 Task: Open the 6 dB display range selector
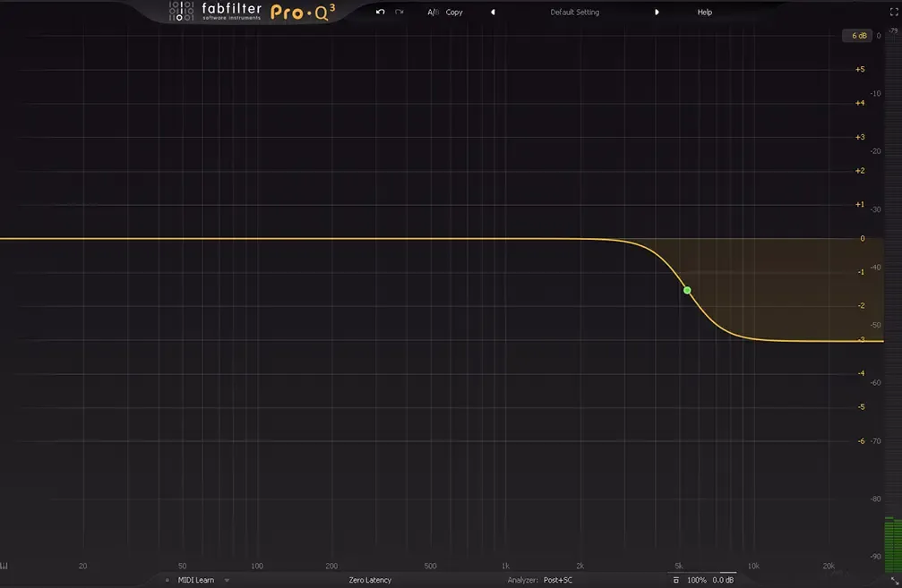pos(858,36)
